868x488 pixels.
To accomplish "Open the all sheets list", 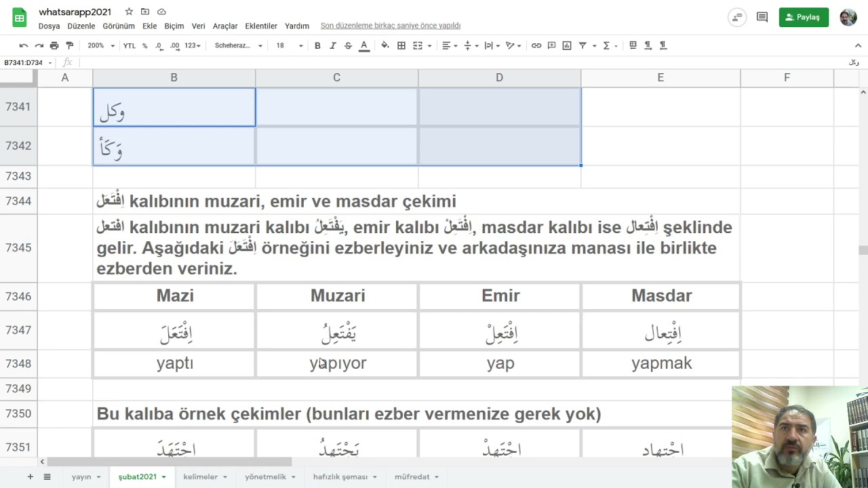I will point(47,476).
